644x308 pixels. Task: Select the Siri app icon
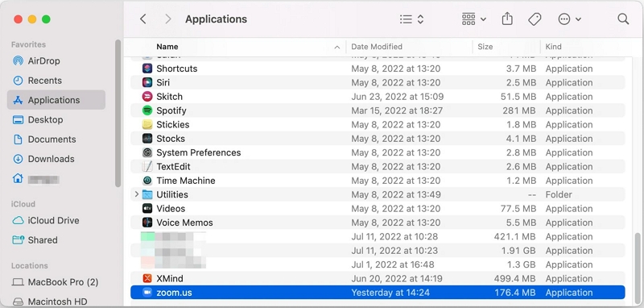click(x=147, y=83)
